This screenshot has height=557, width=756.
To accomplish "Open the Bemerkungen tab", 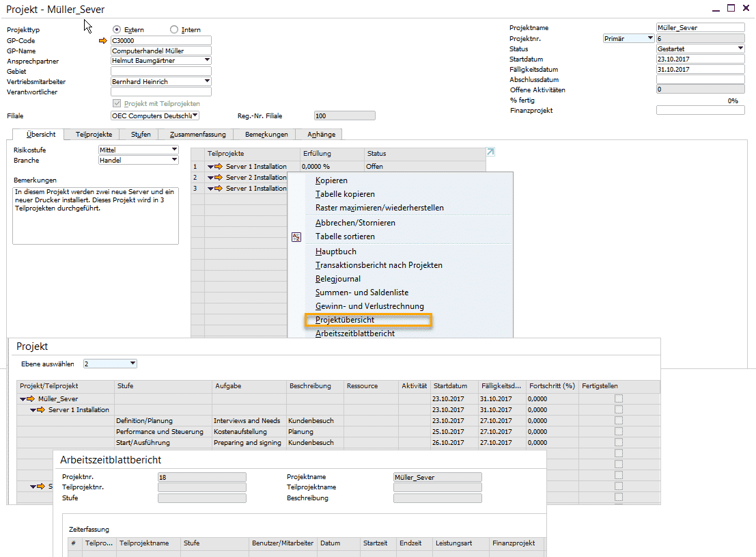I will (x=266, y=134).
